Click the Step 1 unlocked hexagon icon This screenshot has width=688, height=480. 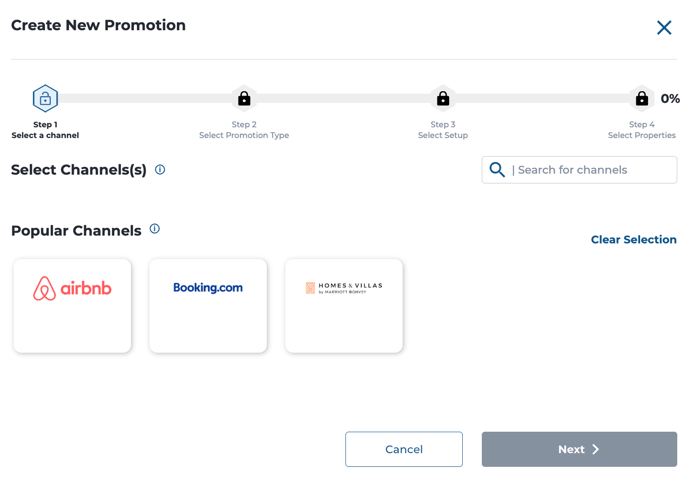[45, 98]
